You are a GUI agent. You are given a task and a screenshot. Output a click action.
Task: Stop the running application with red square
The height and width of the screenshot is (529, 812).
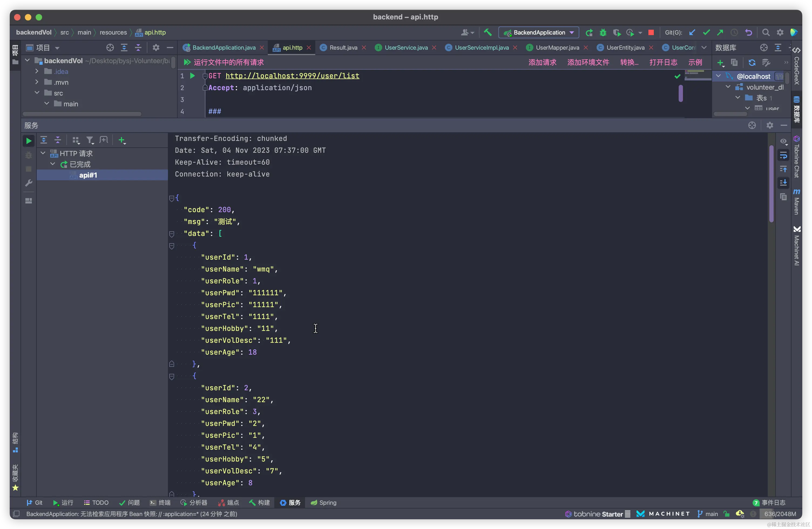(651, 32)
